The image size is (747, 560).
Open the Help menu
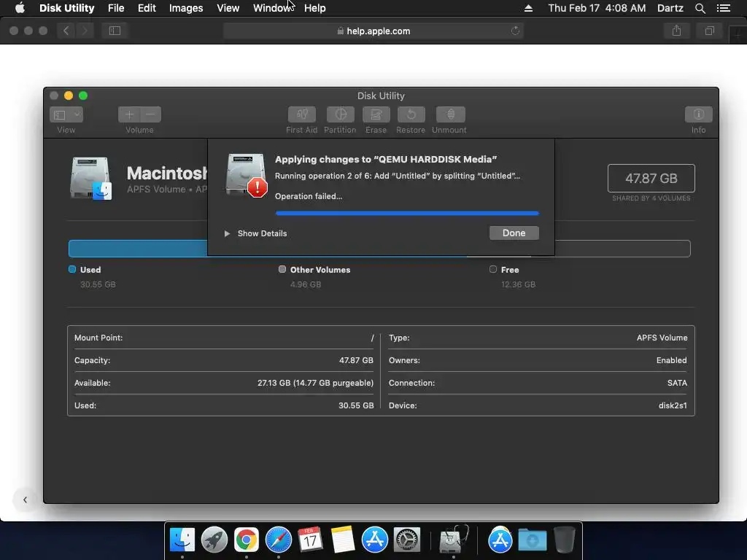click(x=315, y=8)
